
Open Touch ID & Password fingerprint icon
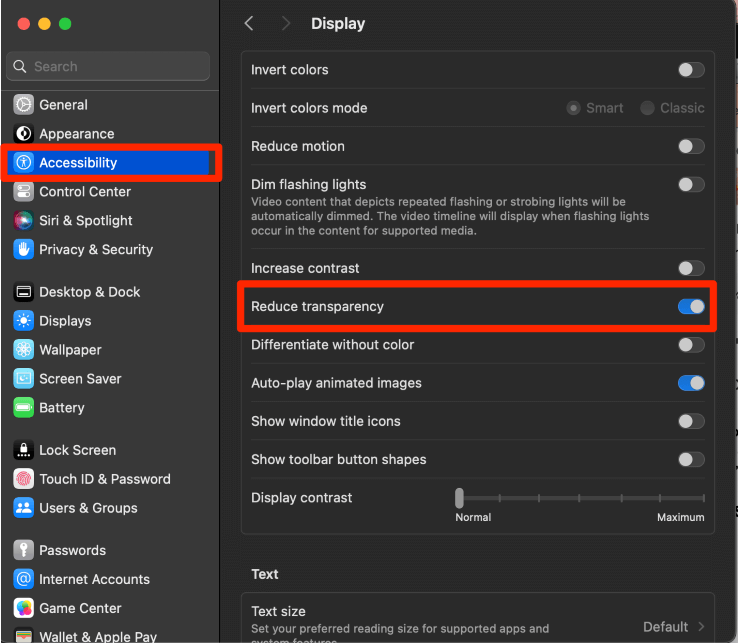(24, 479)
